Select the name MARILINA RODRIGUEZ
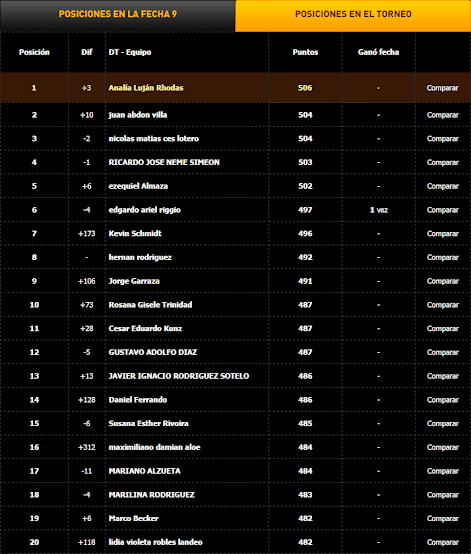Image resolution: width=471 pixels, height=554 pixels. coord(152,495)
